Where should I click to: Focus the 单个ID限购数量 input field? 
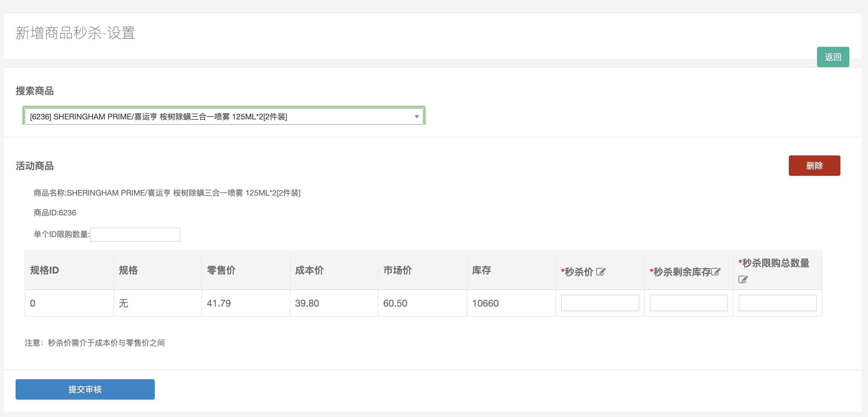click(135, 234)
